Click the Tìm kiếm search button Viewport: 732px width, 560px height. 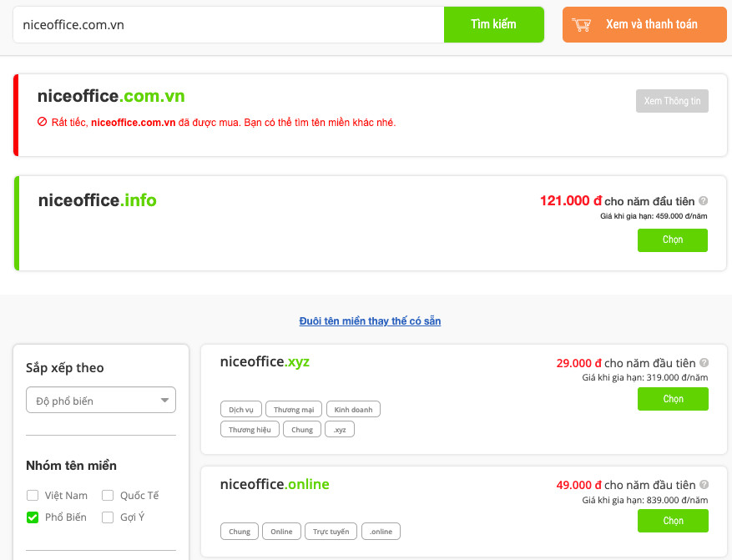pos(494,25)
